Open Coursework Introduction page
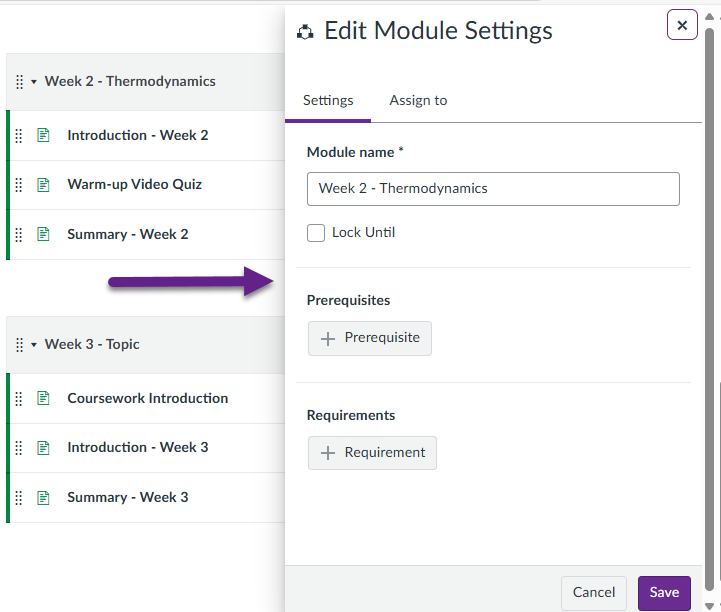 [x=148, y=398]
